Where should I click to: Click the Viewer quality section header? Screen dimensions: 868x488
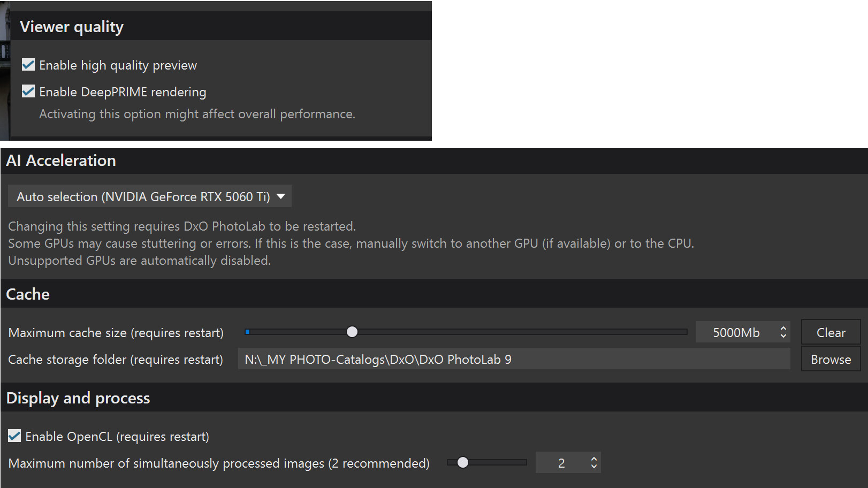[72, 27]
